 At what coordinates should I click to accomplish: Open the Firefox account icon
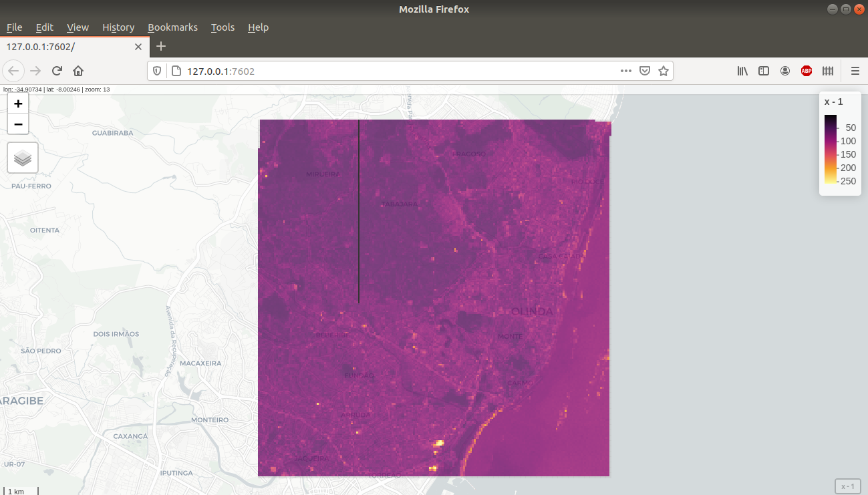pos(784,70)
